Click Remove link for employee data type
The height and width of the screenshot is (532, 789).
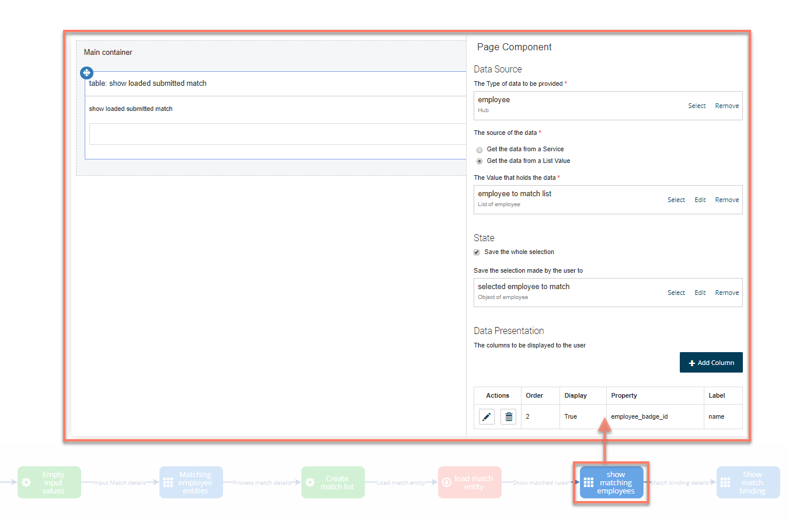727,106
